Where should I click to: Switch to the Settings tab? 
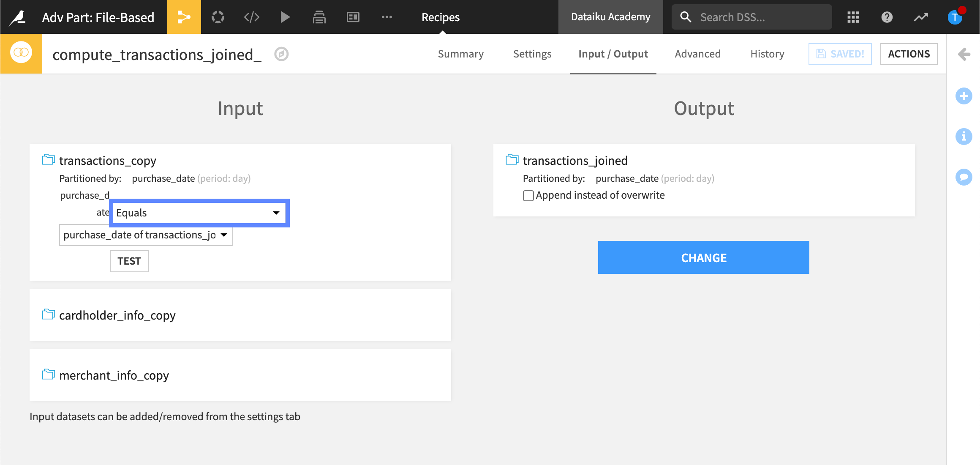(532, 54)
